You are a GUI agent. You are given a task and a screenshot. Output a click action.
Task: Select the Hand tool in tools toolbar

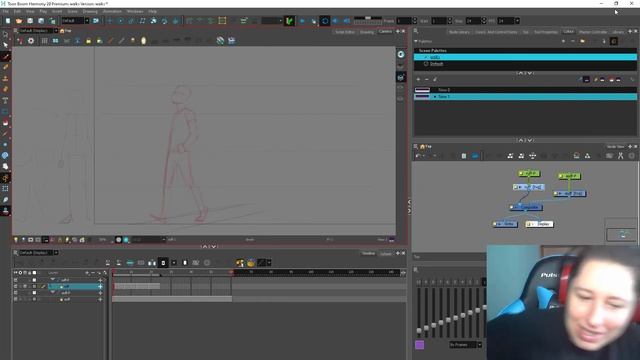tap(5, 167)
